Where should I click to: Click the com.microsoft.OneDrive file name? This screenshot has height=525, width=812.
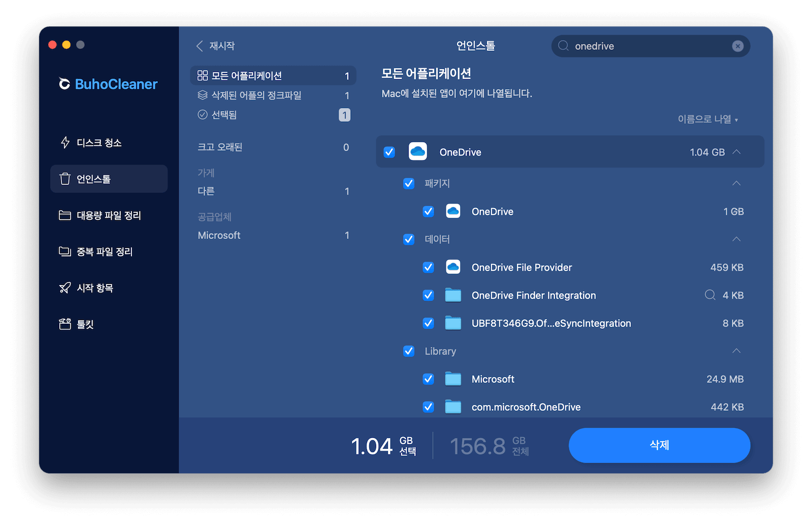click(526, 407)
